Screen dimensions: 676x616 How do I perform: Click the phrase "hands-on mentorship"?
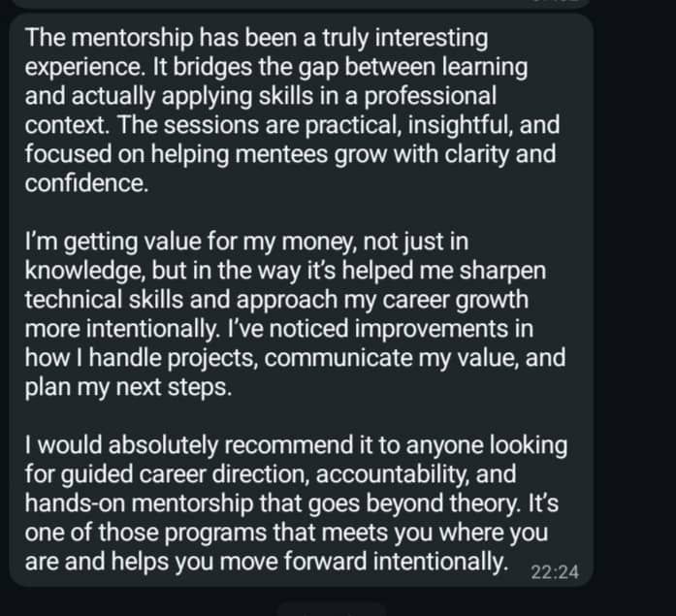[126, 503]
